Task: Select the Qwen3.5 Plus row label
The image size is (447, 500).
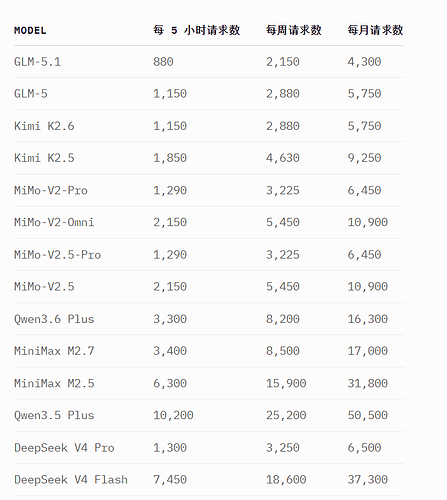Action: pos(54,415)
